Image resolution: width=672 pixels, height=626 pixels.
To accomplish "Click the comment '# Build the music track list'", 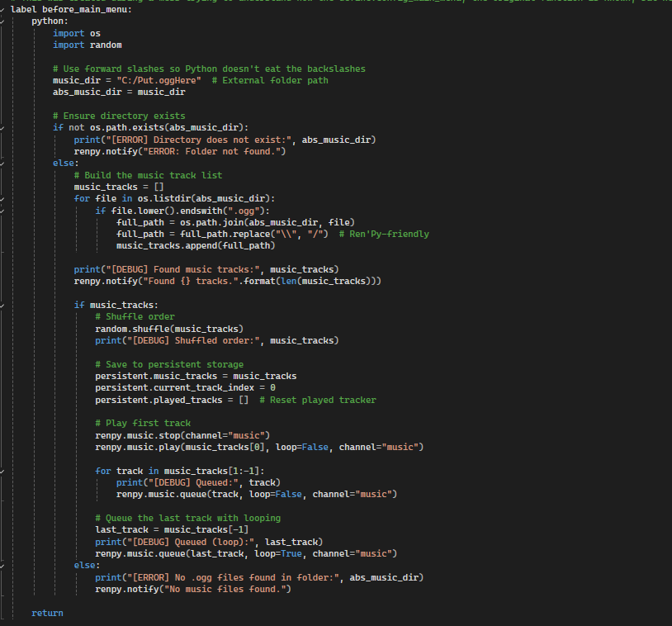I will (x=148, y=175).
